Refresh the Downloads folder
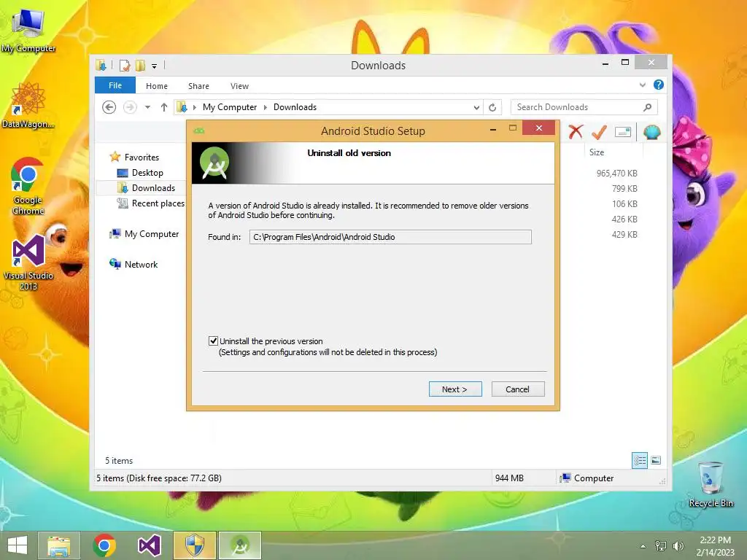Image resolution: width=747 pixels, height=560 pixels. (492, 108)
